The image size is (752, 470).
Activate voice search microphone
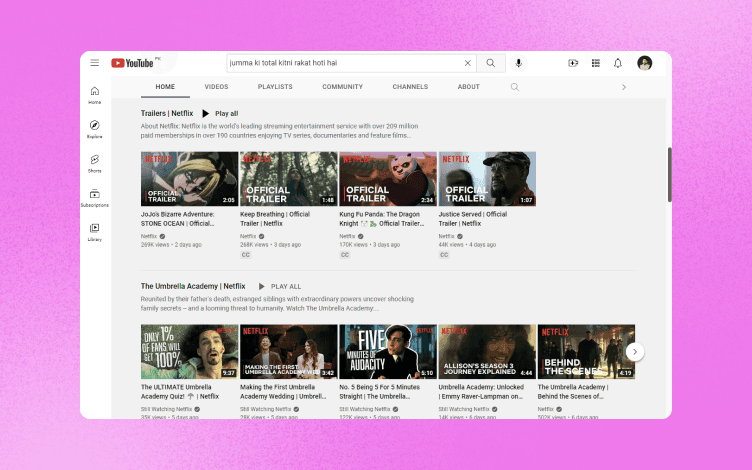(518, 63)
